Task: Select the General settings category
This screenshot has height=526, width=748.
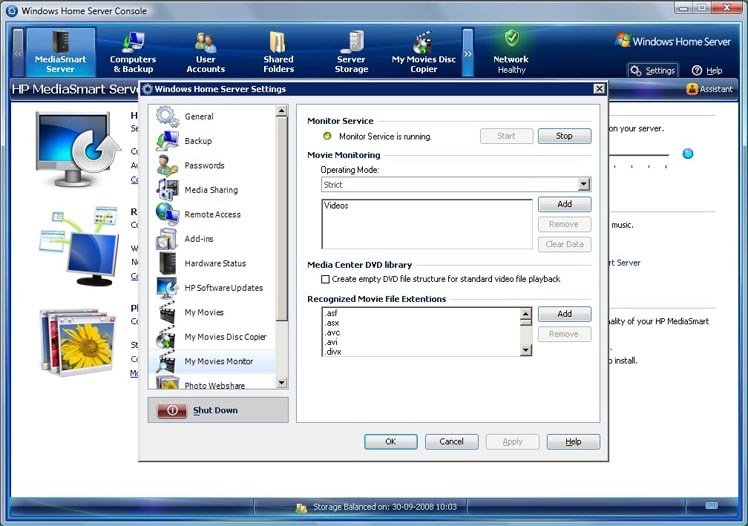Action: click(212, 116)
